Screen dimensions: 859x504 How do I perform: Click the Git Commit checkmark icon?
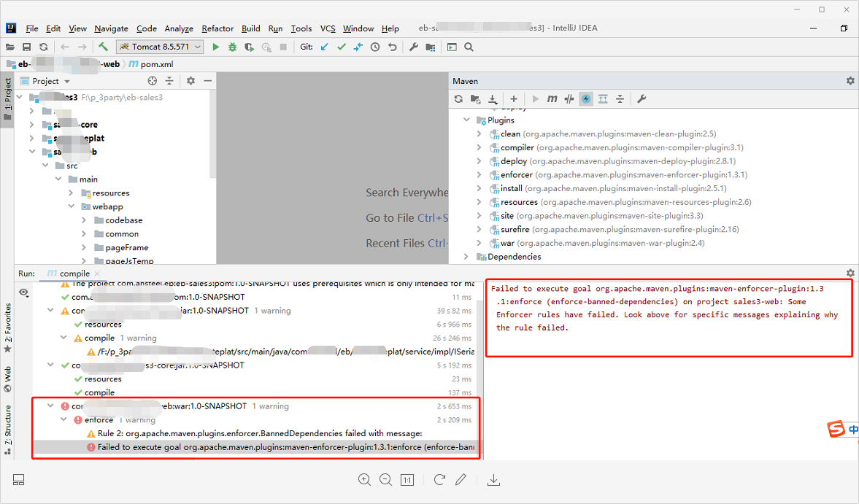[x=342, y=47]
